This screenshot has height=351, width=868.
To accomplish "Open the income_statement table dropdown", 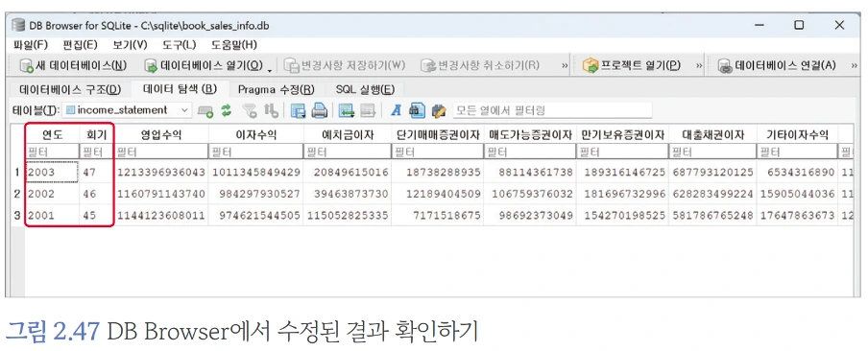I will [127, 110].
